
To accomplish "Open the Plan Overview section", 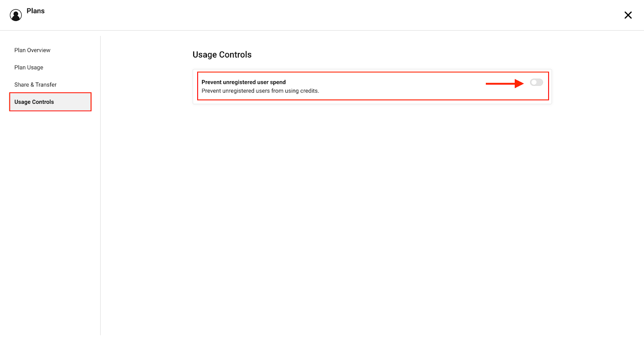I will pyautogui.click(x=32, y=50).
